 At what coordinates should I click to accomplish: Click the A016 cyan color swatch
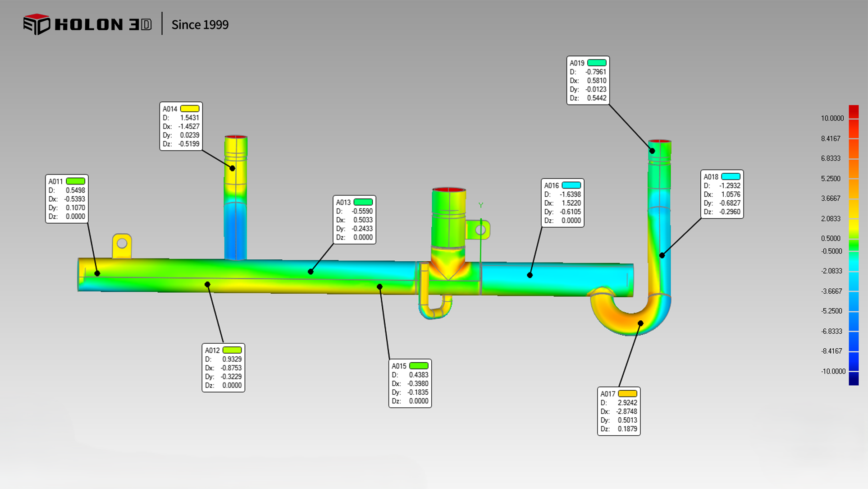pos(571,185)
